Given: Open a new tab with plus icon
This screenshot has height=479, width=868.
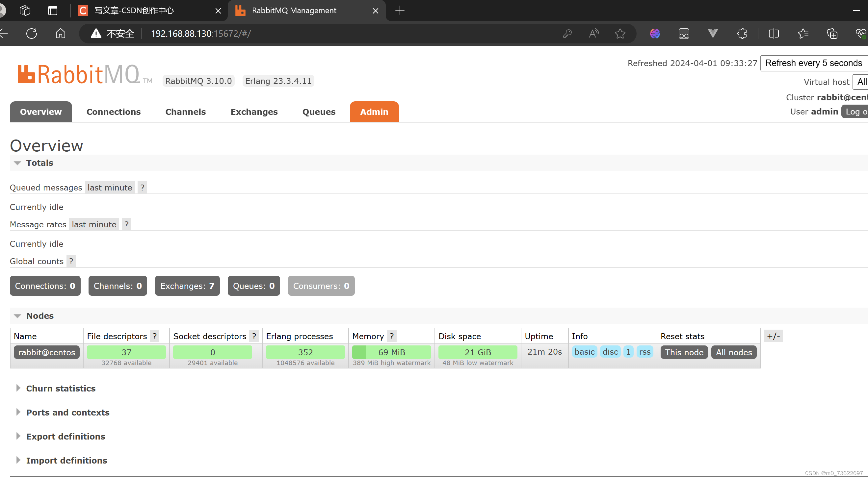Looking at the screenshot, I should click(400, 11).
